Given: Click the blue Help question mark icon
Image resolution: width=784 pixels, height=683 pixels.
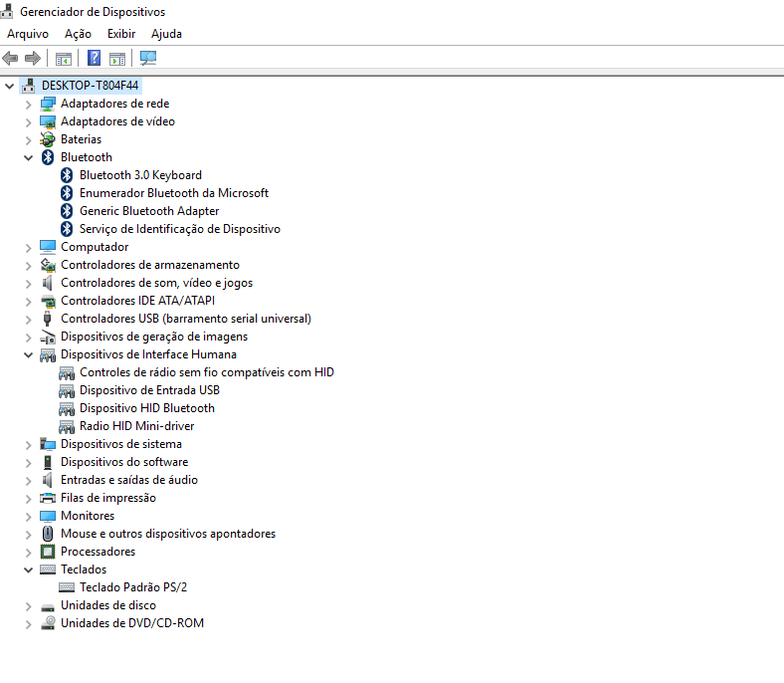Looking at the screenshot, I should pyautogui.click(x=94, y=59).
